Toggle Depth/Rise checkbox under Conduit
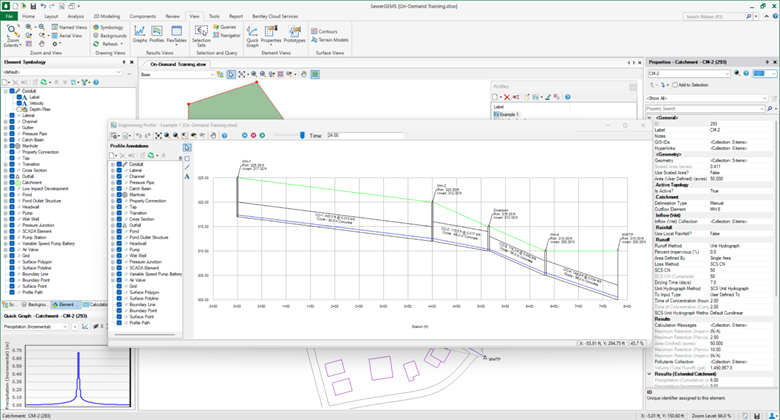The width and height of the screenshot is (780, 420). click(x=19, y=109)
